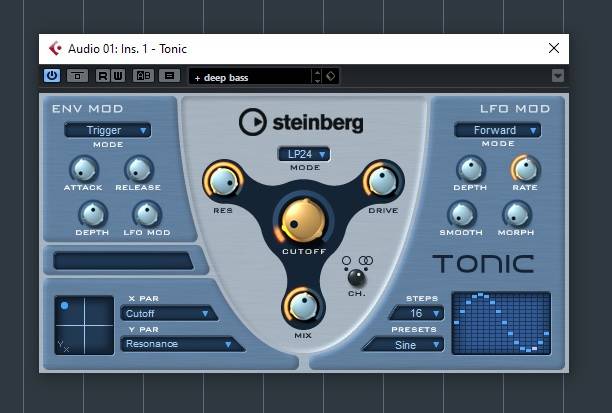Click the ENV MOD Depth knob
Screen dimensions: 612x413
tap(93, 214)
